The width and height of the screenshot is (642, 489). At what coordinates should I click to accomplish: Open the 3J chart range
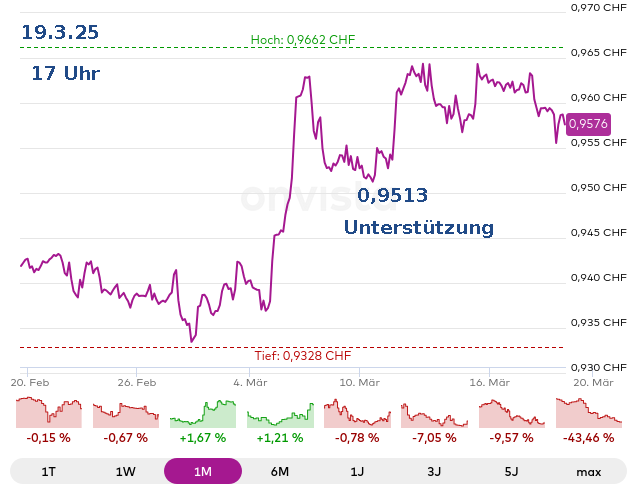(x=434, y=471)
